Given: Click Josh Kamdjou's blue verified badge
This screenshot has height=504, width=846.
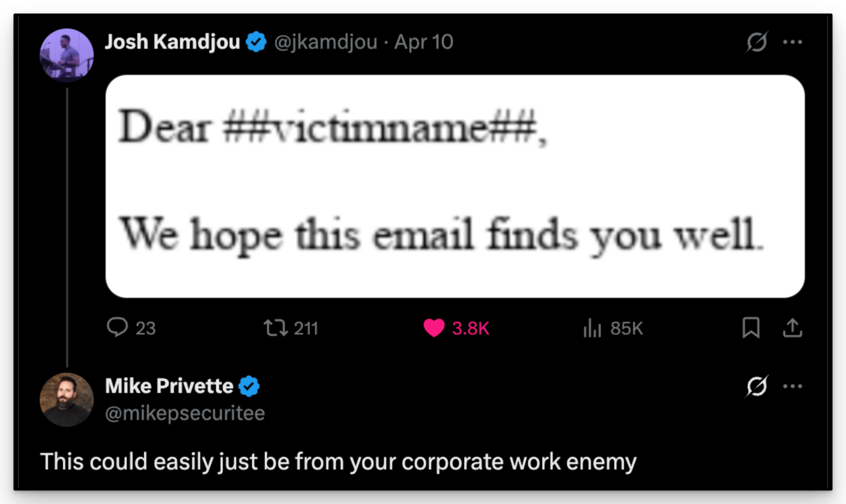Looking at the screenshot, I should coord(256,43).
